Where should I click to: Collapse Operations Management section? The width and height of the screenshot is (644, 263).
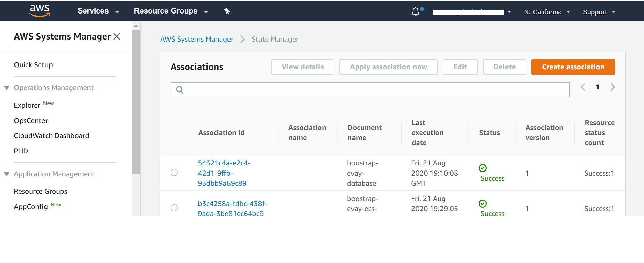pyautogui.click(x=7, y=88)
